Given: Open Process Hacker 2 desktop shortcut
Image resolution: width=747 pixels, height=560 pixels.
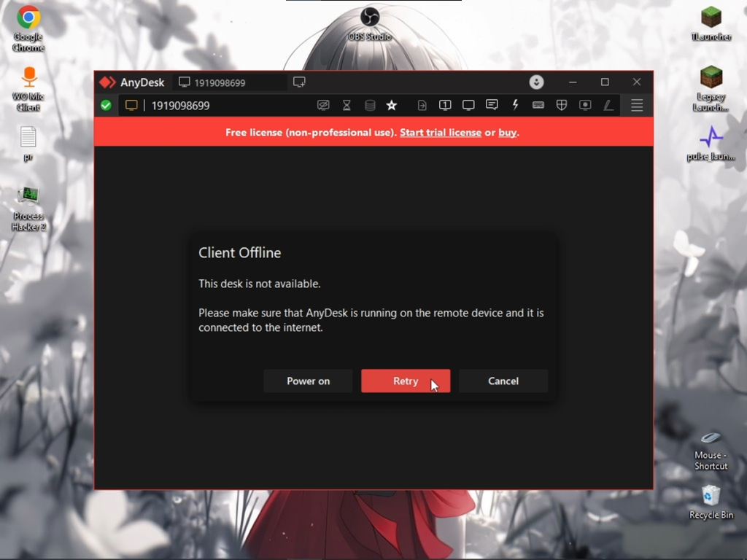Looking at the screenshot, I should [x=28, y=209].
